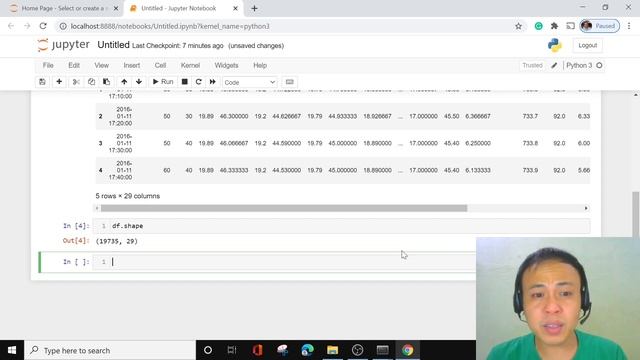Viewport: 640px width, 360px height.
Task: Open the Insert menu
Action: 132,65
